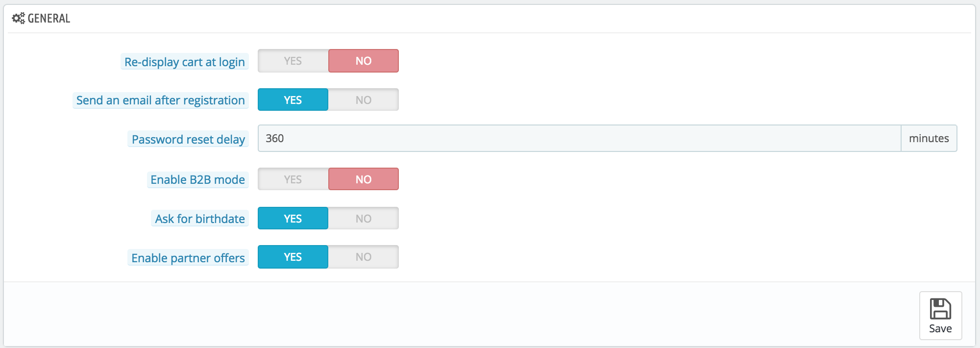This screenshot has width=980, height=348.
Task: Click the Enable partner offers label
Action: pos(188,258)
